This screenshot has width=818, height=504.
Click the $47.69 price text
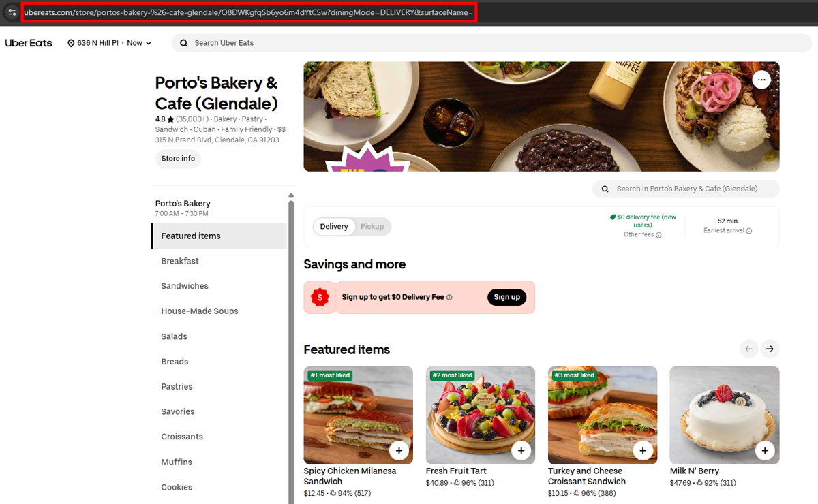[x=680, y=483]
